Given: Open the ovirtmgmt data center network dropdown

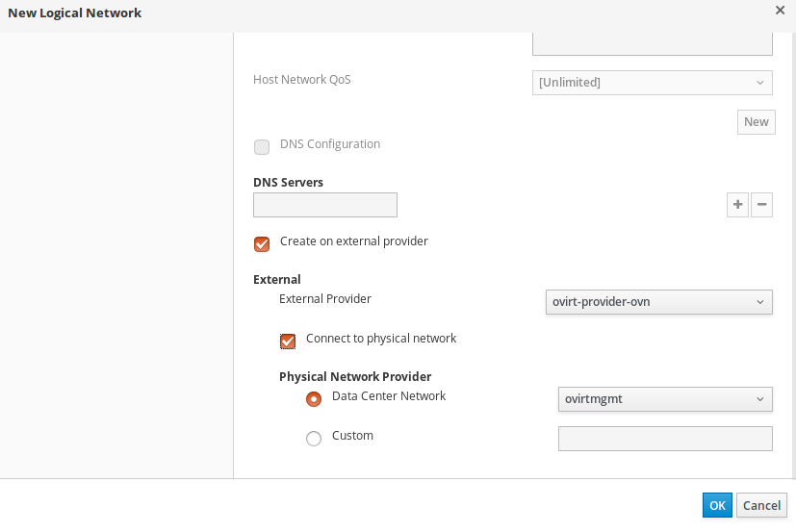Looking at the screenshot, I should click(x=665, y=399).
